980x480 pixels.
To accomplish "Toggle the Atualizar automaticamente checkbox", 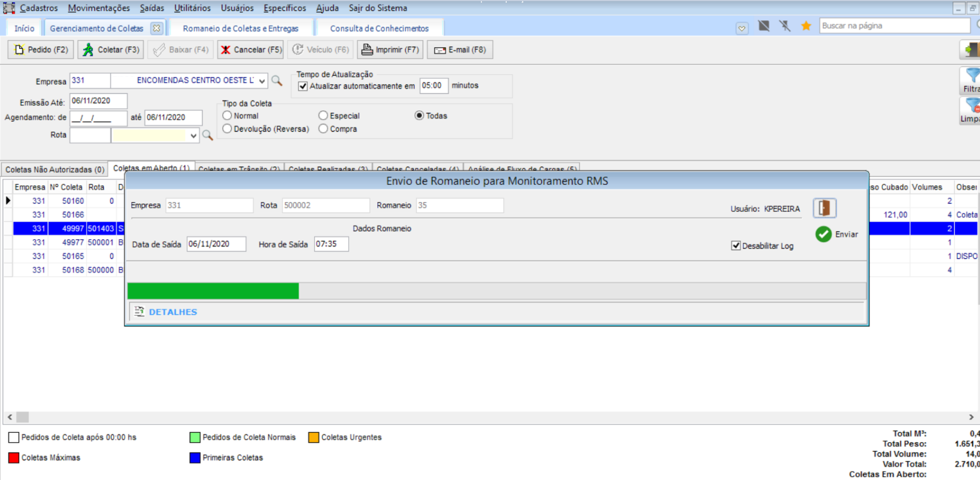I will tap(303, 86).
